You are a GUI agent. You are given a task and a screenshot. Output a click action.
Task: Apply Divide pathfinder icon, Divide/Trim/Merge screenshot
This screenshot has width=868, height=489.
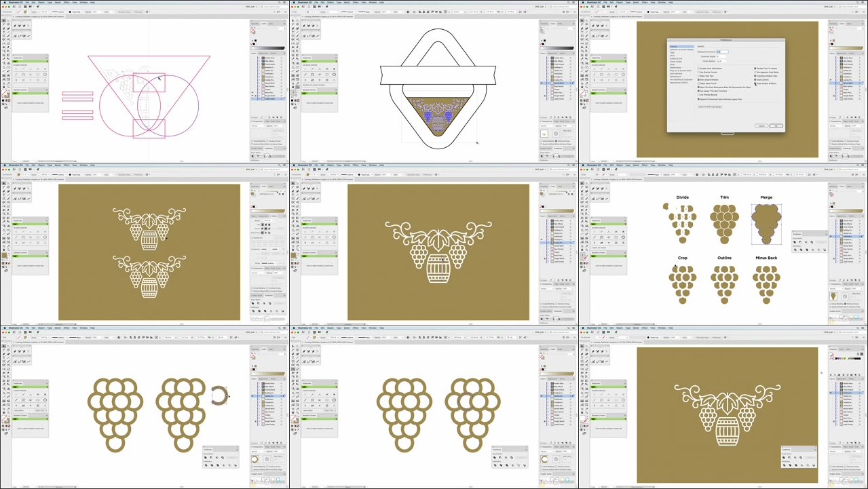[x=795, y=250]
